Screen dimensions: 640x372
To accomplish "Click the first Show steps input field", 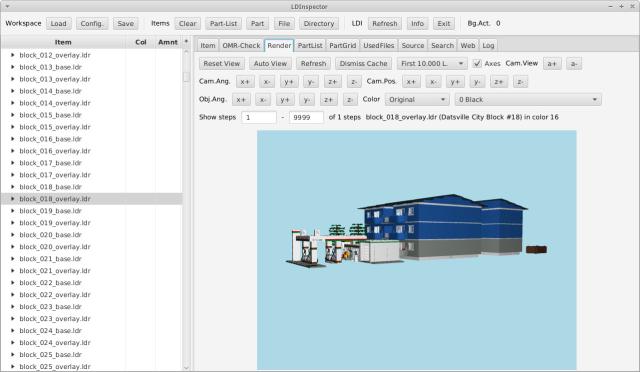I will click(259, 118).
